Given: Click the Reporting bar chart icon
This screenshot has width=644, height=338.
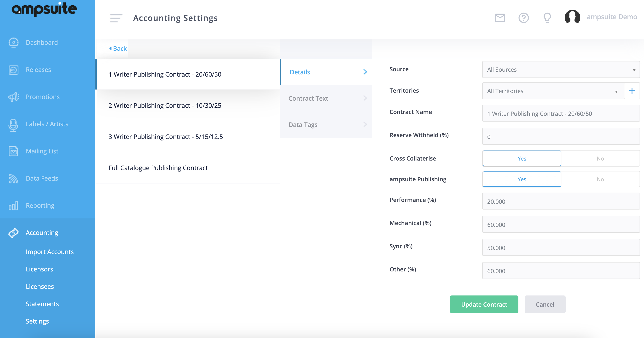Looking at the screenshot, I should 14,206.
